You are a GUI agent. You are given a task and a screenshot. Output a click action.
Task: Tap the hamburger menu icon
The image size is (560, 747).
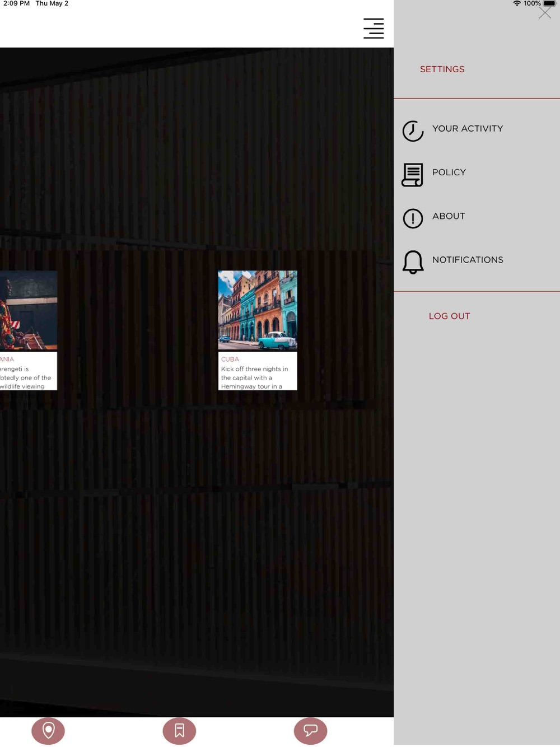pos(374,29)
